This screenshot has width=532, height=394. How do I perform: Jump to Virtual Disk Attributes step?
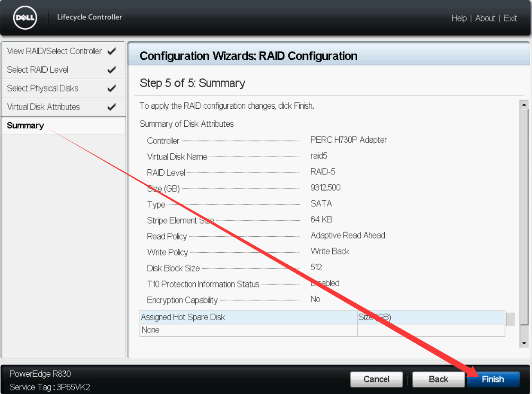click(x=43, y=107)
